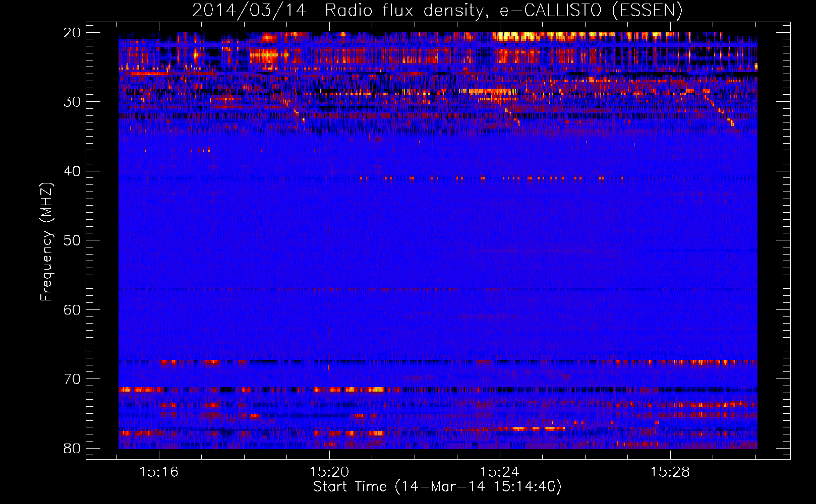Click the 'Start Time (14-Mar-14 15:14:40)' axis label
Image resolution: width=816 pixels, height=504 pixels.
tap(437, 487)
